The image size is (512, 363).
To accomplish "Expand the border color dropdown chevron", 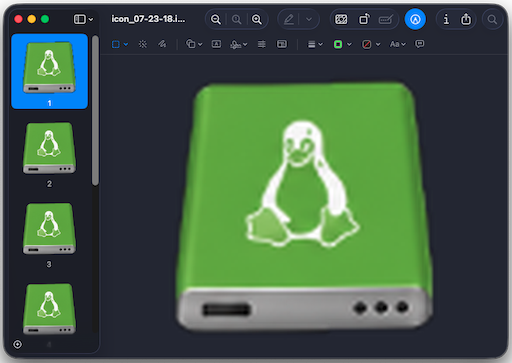I will (349, 44).
